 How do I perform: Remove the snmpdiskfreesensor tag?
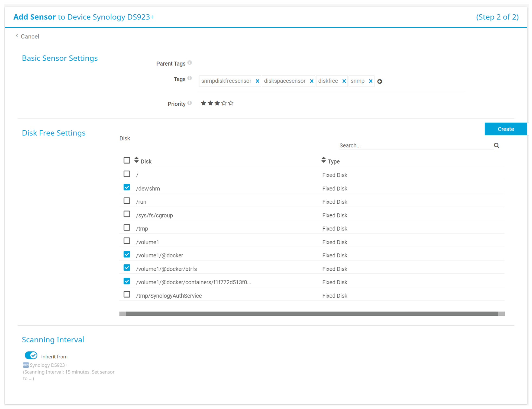click(257, 81)
